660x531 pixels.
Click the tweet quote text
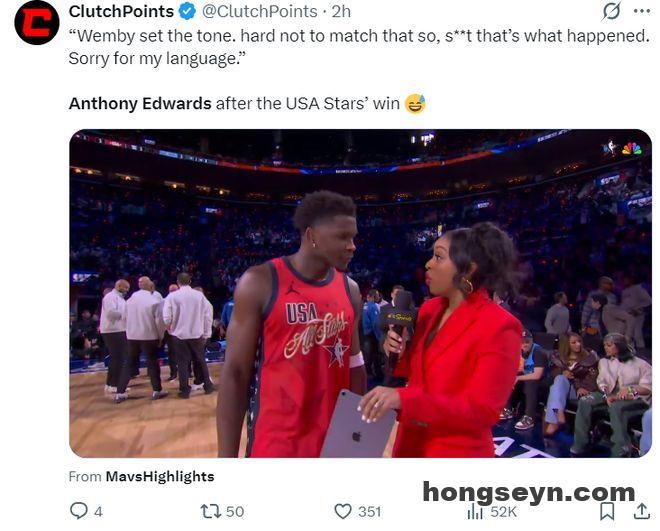[x=359, y=47]
